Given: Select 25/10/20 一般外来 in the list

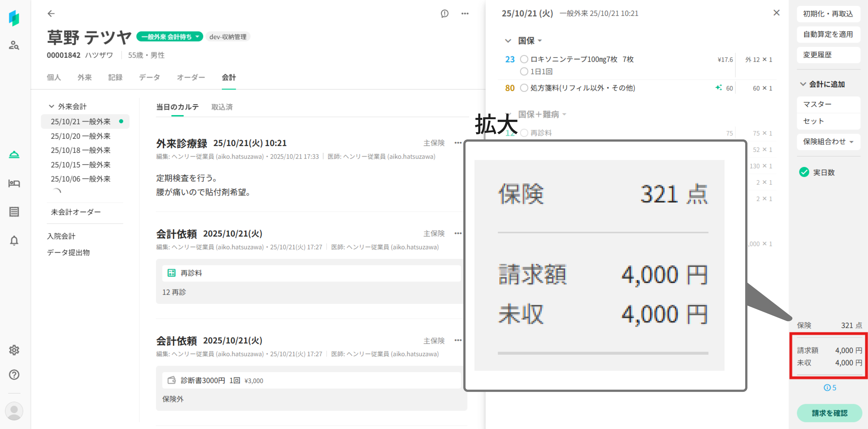Looking at the screenshot, I should pos(81,136).
